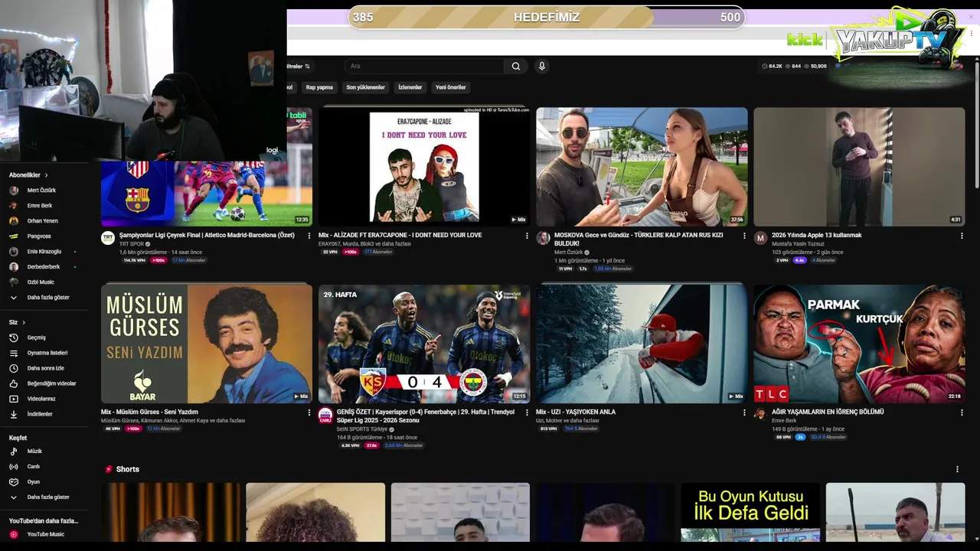Click beIN SPORTS channel avatar
Viewport: 980px width, 551px height.
[x=325, y=415]
